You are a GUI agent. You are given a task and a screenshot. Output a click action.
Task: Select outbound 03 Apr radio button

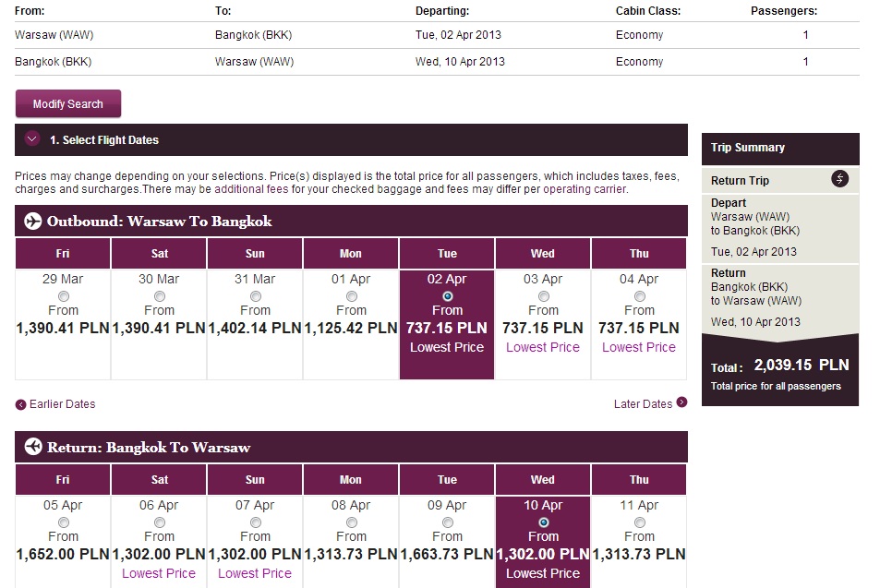click(543, 295)
